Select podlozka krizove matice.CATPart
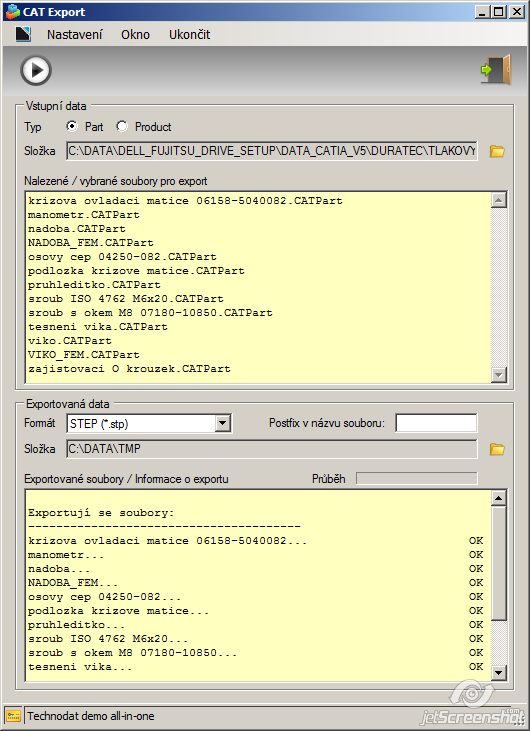The image size is (530, 731). 136,271
